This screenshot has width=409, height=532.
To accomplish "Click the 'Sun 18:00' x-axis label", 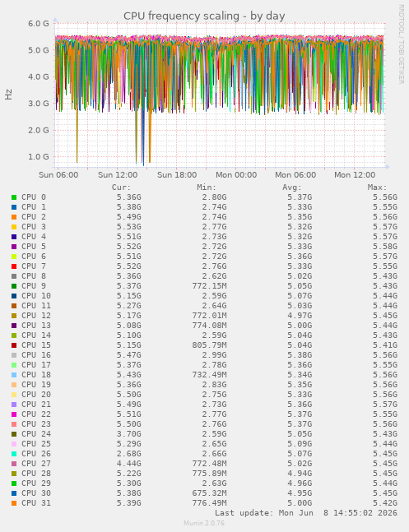I will click(x=177, y=175).
